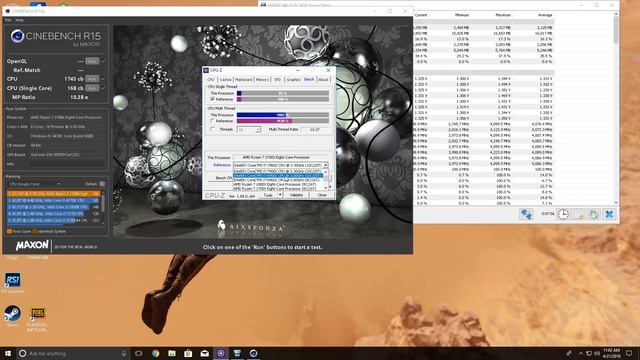Click the Cortana search circle icon
640x360 pixels.
point(23,353)
